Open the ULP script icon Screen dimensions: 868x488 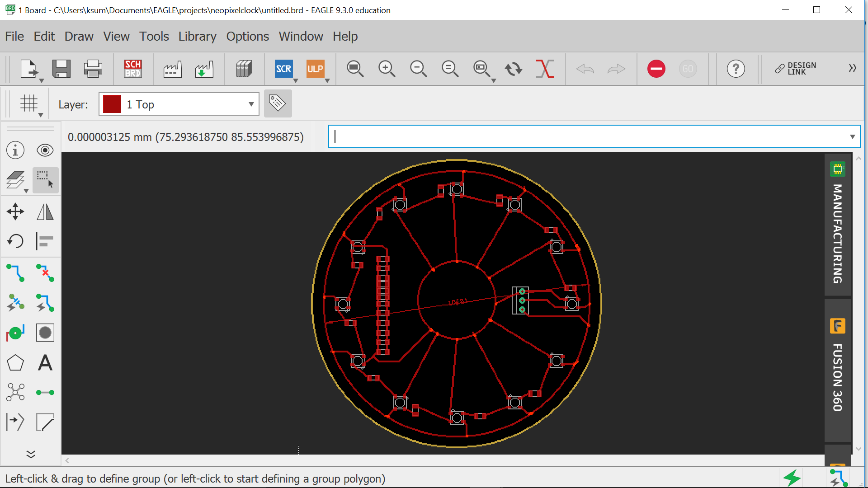pos(315,69)
